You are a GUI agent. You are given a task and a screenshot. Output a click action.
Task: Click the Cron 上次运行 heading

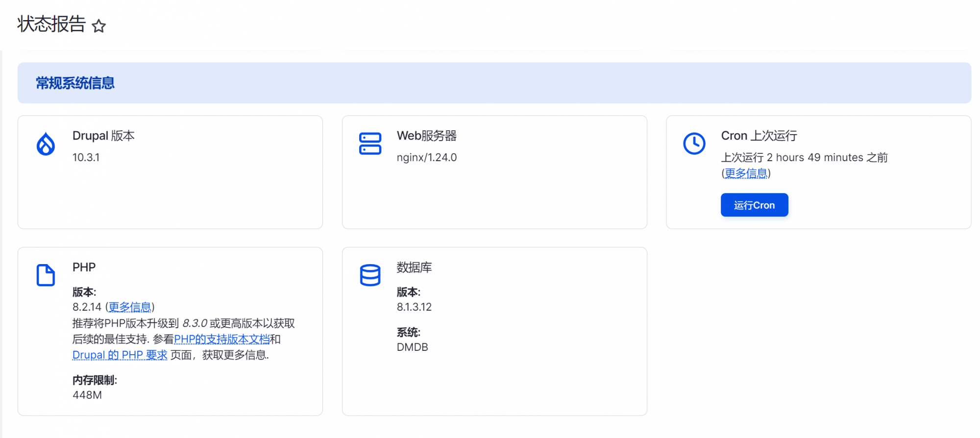click(x=759, y=136)
